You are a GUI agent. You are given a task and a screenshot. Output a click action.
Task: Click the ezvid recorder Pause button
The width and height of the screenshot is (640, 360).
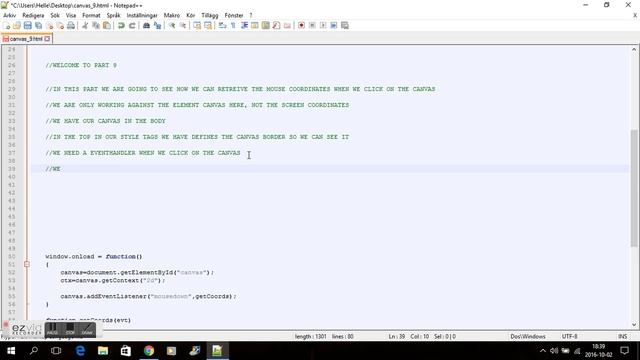point(52,329)
